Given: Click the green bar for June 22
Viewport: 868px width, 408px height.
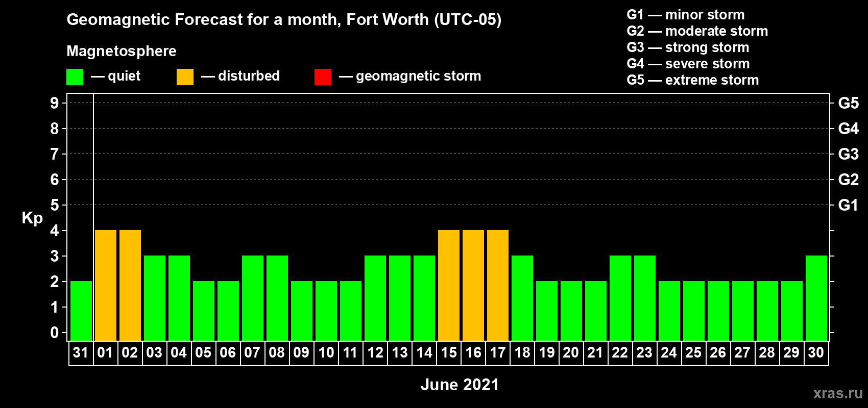Looking at the screenshot, I should (620, 298).
